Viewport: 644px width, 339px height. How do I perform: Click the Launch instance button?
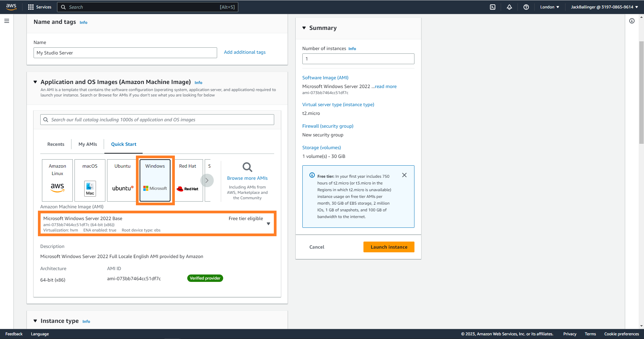(389, 247)
